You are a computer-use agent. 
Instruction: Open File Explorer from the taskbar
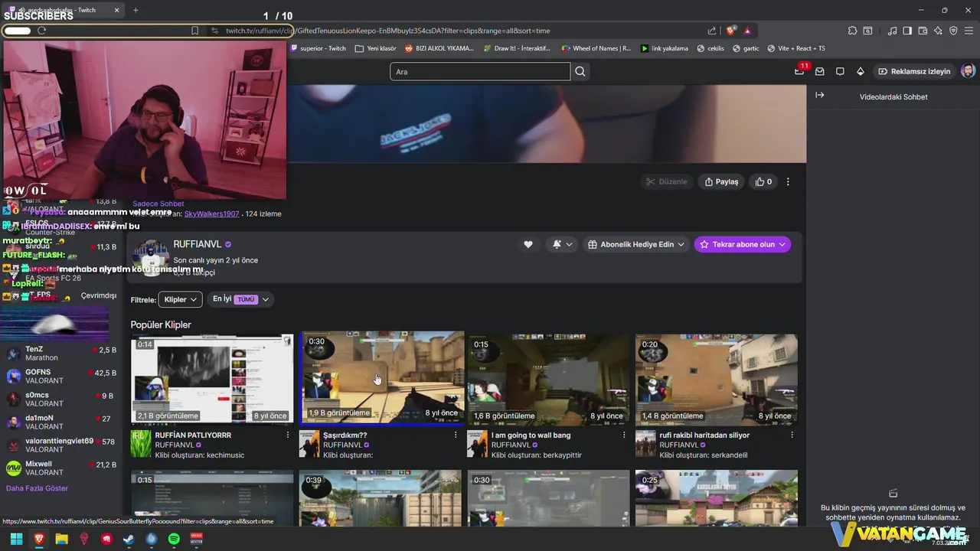[61, 539]
